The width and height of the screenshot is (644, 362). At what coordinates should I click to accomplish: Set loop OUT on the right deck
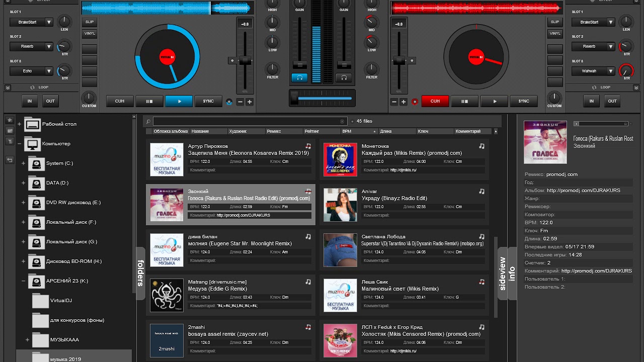612,101
